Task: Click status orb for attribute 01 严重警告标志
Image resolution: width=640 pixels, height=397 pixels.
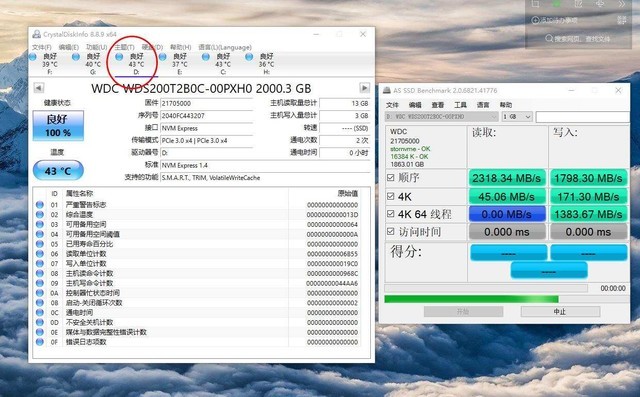Action: 40,204
